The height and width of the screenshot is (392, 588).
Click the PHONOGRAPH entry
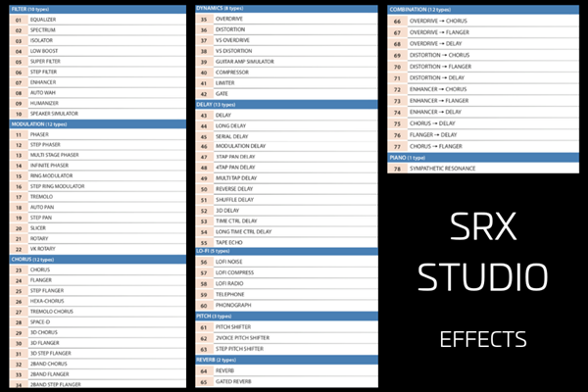[286, 306]
